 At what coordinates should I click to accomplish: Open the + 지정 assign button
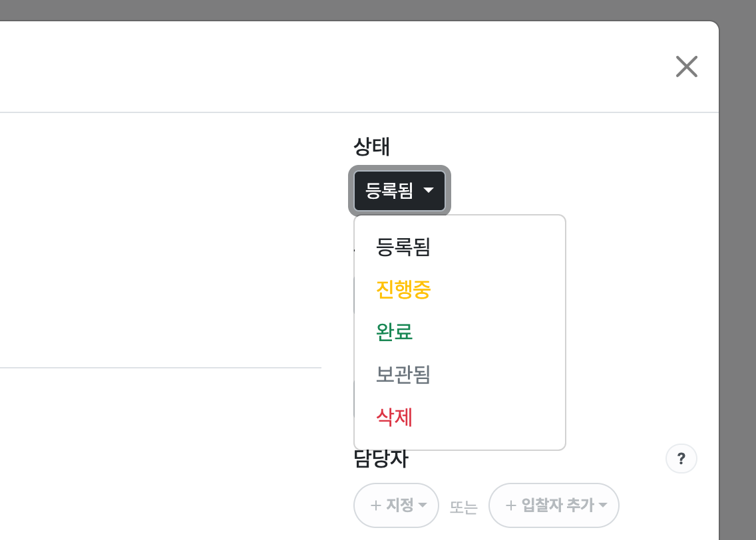[397, 505]
